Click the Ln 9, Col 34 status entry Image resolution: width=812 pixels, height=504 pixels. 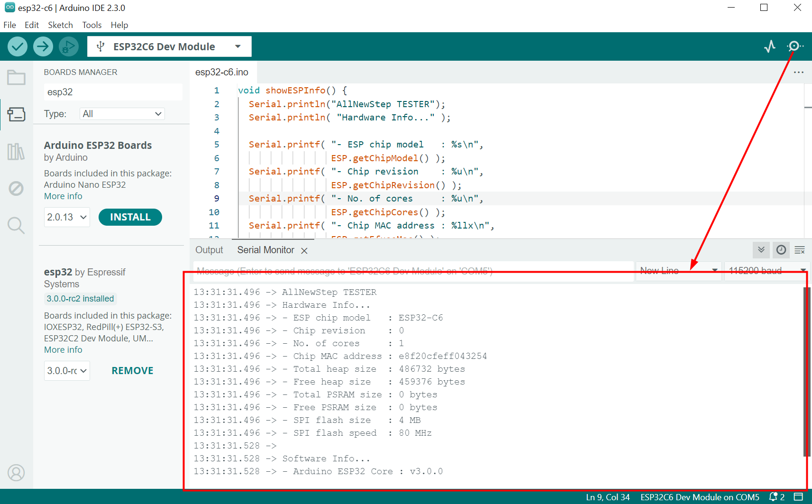coord(608,497)
